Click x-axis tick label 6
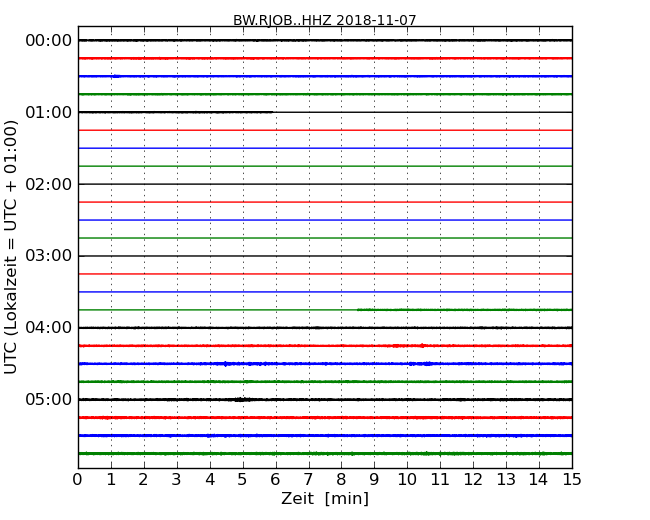650x520 pixels. 275,480
